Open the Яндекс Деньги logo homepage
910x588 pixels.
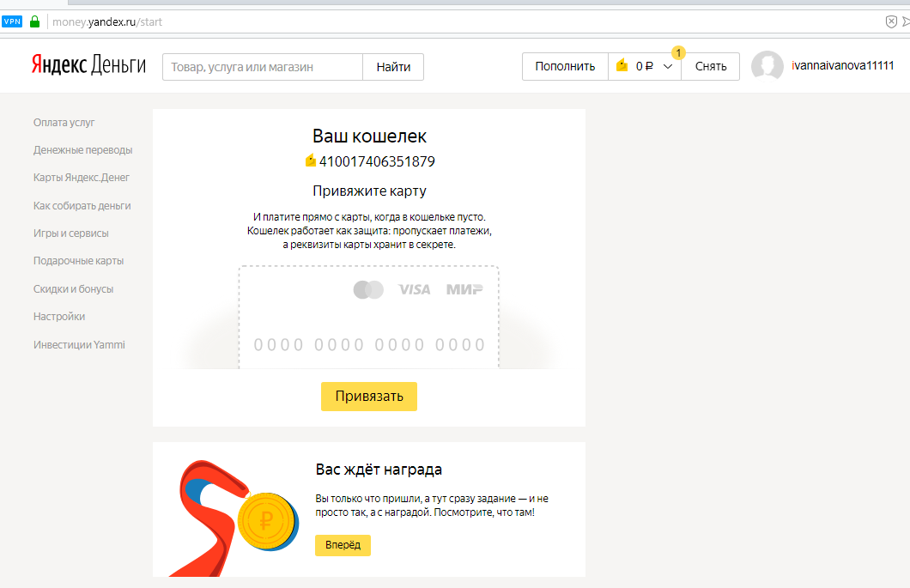coord(88,66)
